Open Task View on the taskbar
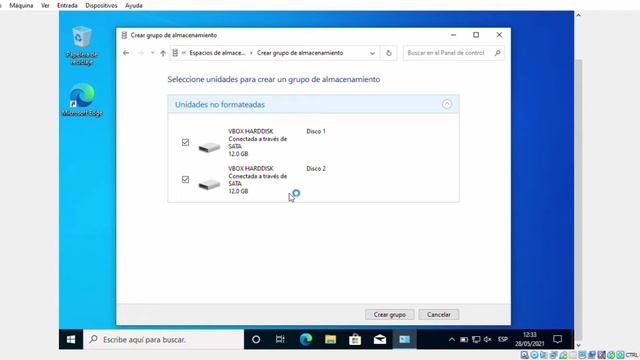 pos(280,339)
